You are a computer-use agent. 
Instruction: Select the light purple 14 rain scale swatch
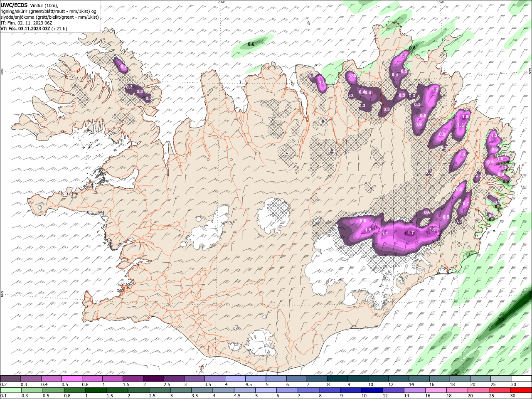[414, 390]
